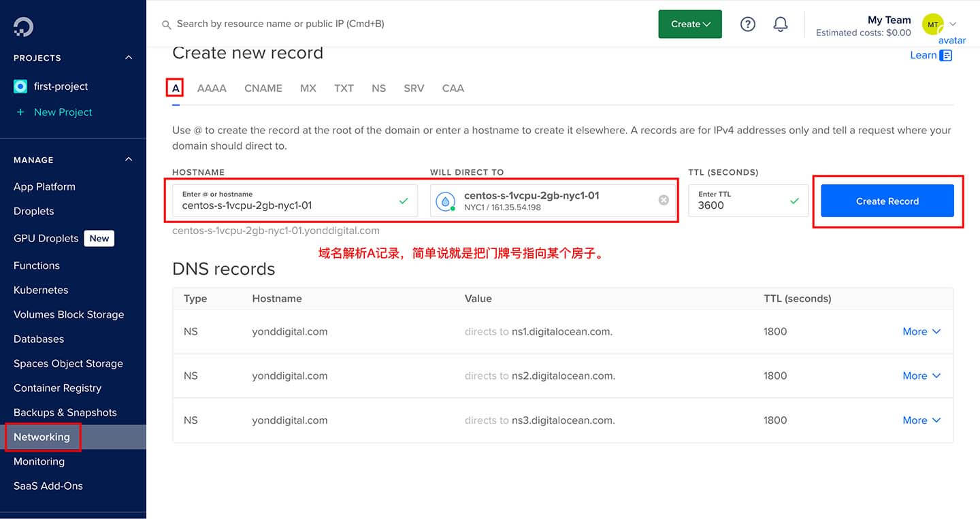Open More menu for ns3.digitalocean.com record
The height and width of the screenshot is (519, 980).
coord(921,420)
